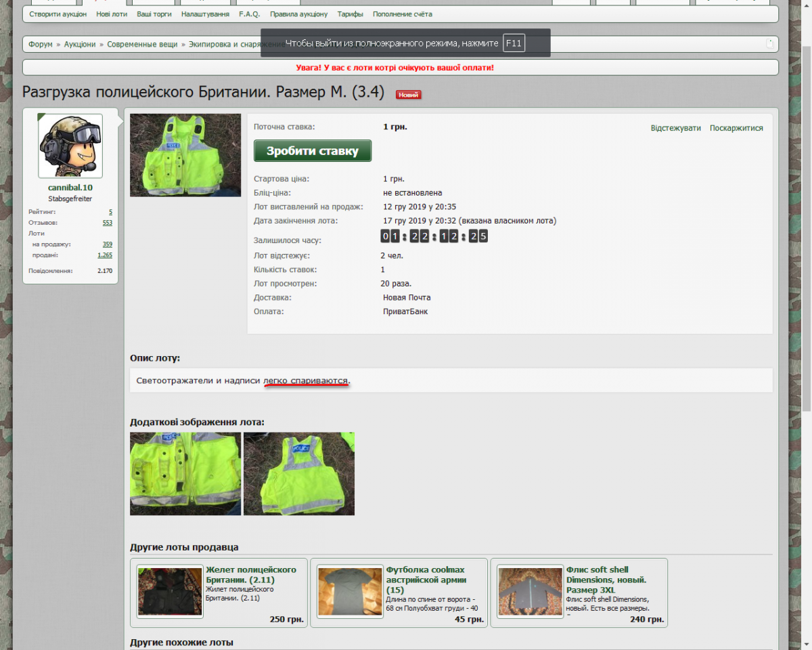Open seller's 359 lots for sale link
Screen dimensions: 812x650
tap(107, 244)
